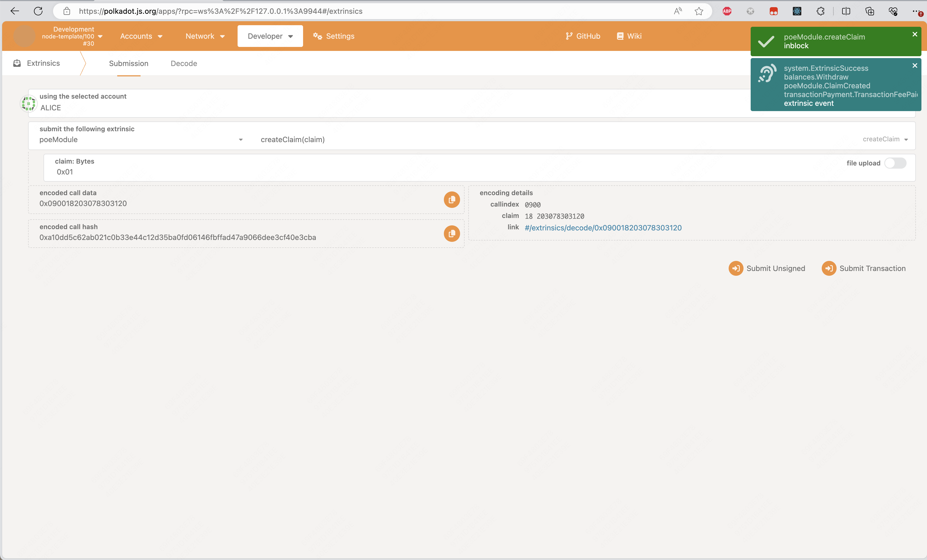Switch to the Decode tab
Viewport: 927px width, 560px height.
coord(183,63)
